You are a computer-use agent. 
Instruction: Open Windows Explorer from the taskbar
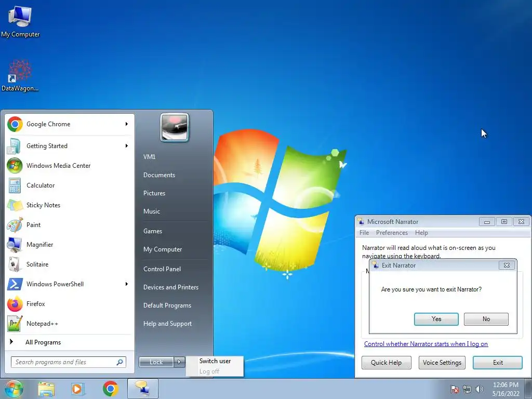46,389
